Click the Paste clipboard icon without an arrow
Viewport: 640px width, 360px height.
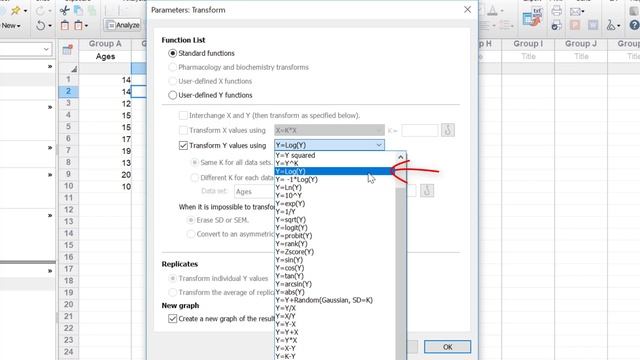point(64,25)
